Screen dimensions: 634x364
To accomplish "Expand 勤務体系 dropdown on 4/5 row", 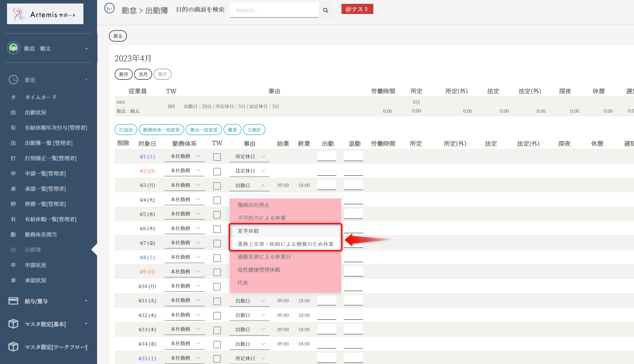I will click(x=185, y=214).
